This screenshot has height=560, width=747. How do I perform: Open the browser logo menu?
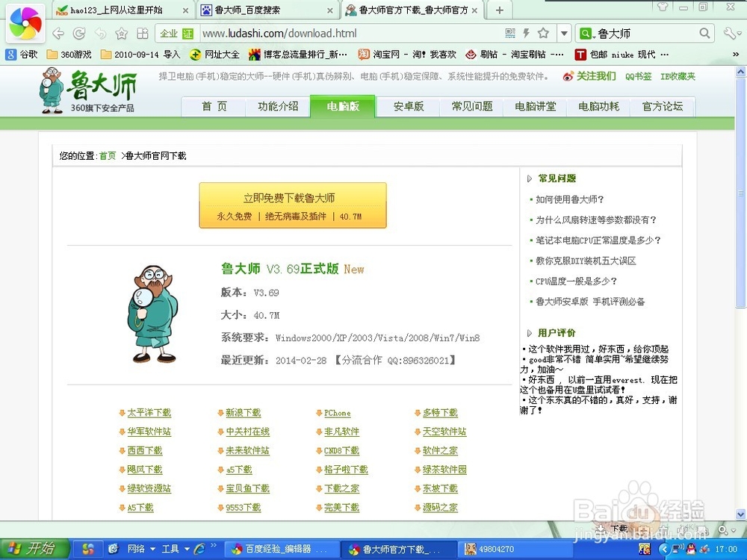pos(25,23)
